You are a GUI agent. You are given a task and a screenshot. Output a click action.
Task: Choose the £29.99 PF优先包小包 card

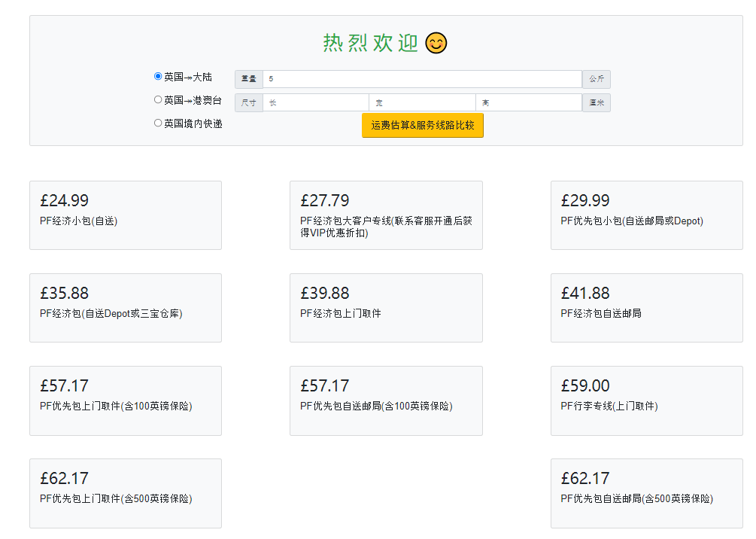646,215
